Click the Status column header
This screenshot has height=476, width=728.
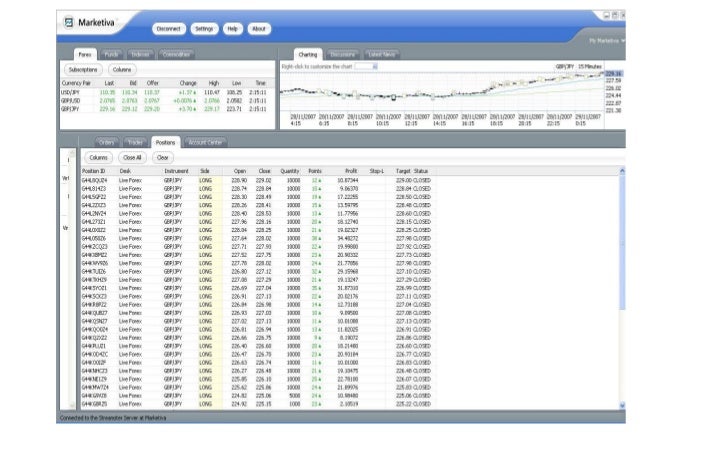tap(421, 171)
